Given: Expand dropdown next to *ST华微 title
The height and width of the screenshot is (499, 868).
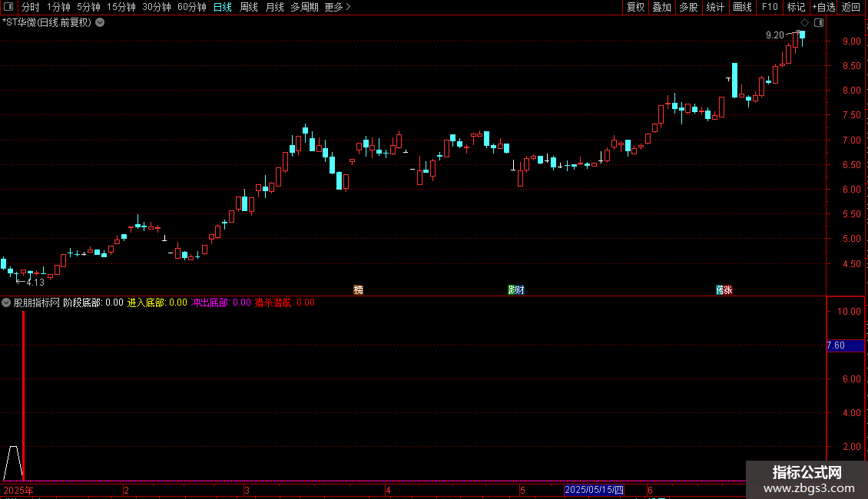Looking at the screenshot, I should tap(100, 23).
